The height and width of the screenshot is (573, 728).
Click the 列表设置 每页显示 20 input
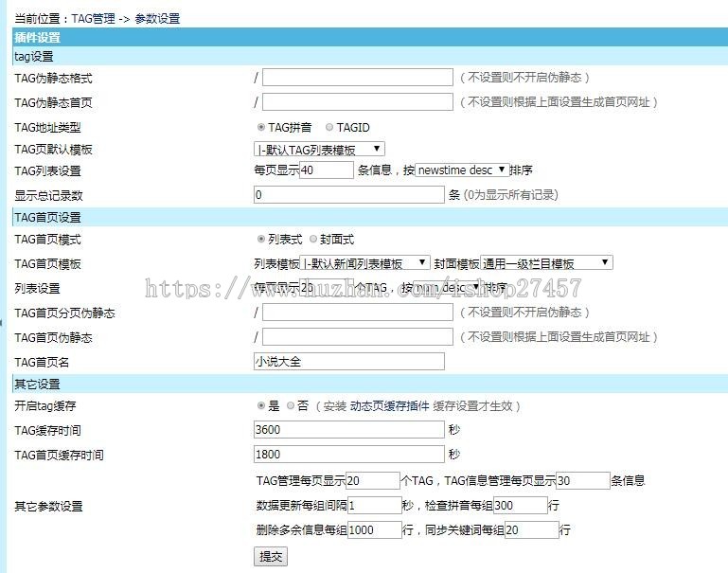[x=327, y=288]
